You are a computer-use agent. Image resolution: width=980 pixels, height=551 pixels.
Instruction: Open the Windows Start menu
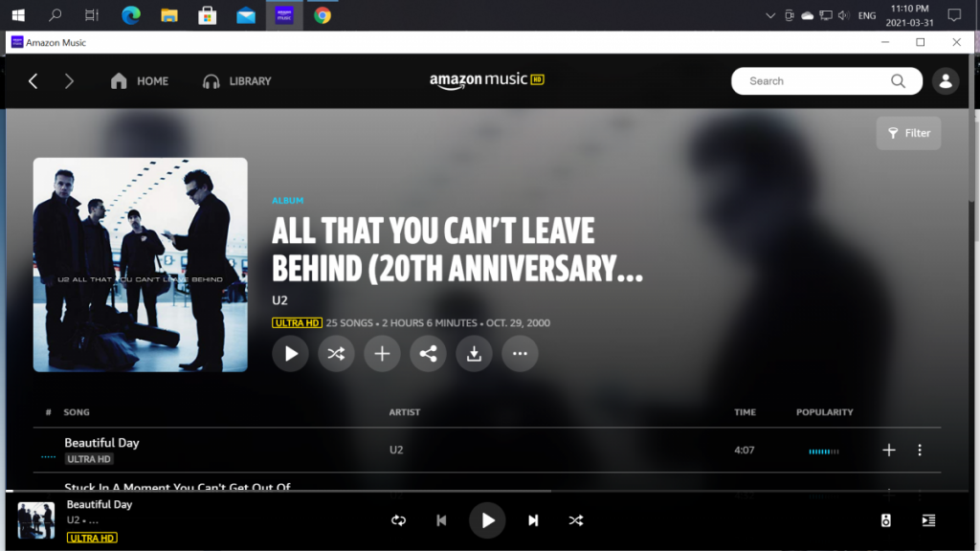[18, 15]
